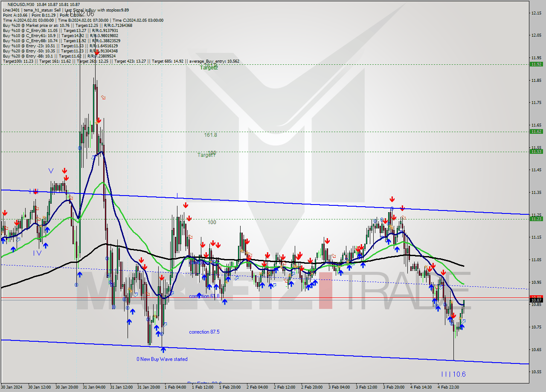Click the green 11.62 price tag
Screen dimensions: 546x392
coord(536,131)
